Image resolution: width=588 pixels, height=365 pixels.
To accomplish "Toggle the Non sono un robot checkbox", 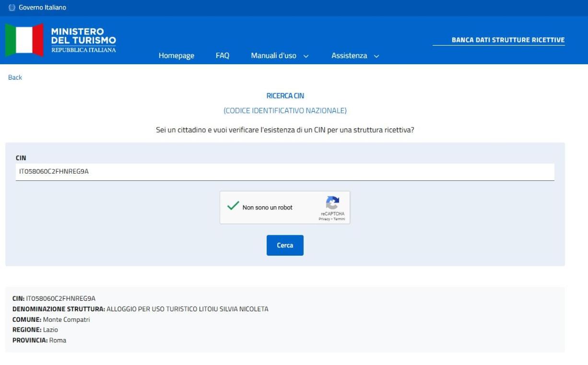I will (x=233, y=207).
